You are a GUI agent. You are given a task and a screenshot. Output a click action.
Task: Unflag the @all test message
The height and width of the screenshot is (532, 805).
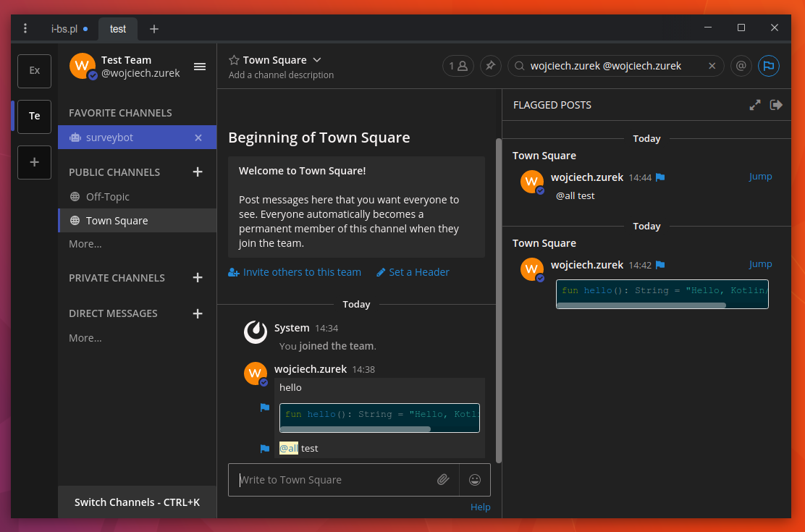(x=265, y=448)
